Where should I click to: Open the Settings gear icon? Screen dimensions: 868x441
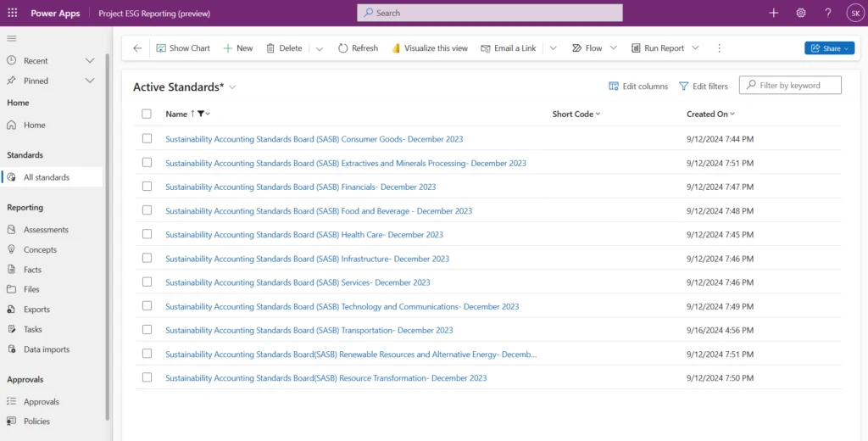800,13
